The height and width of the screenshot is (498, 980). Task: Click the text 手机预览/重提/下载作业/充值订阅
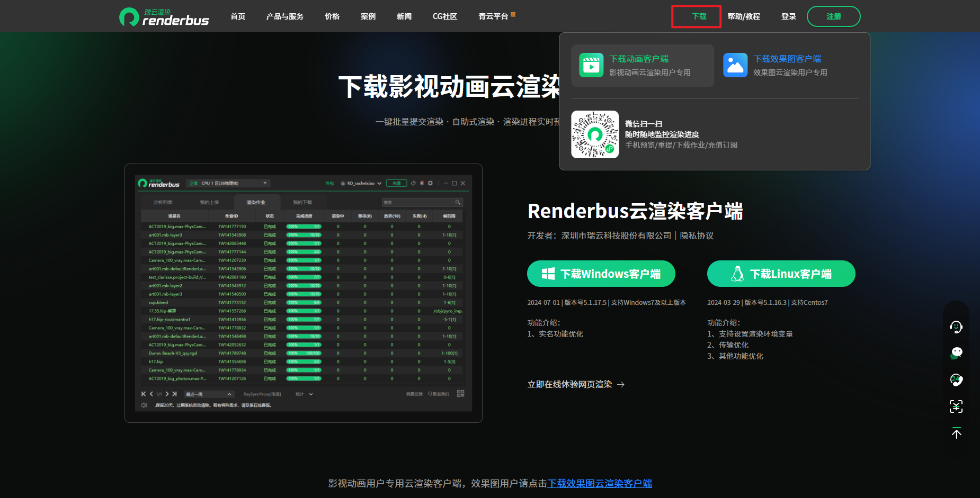tap(681, 145)
